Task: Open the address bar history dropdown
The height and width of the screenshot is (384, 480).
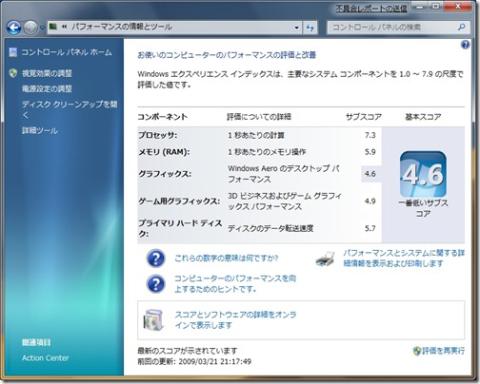Action: tap(296, 28)
